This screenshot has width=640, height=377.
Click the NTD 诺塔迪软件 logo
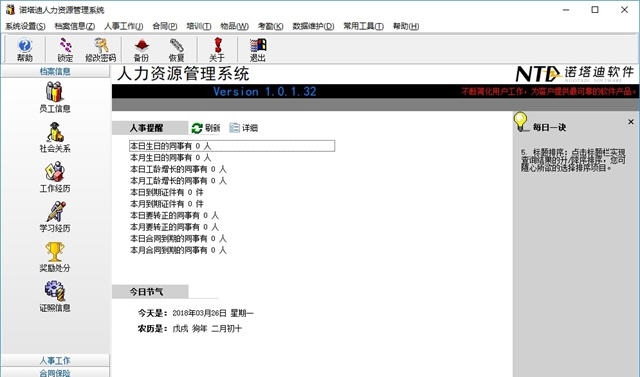pos(575,73)
